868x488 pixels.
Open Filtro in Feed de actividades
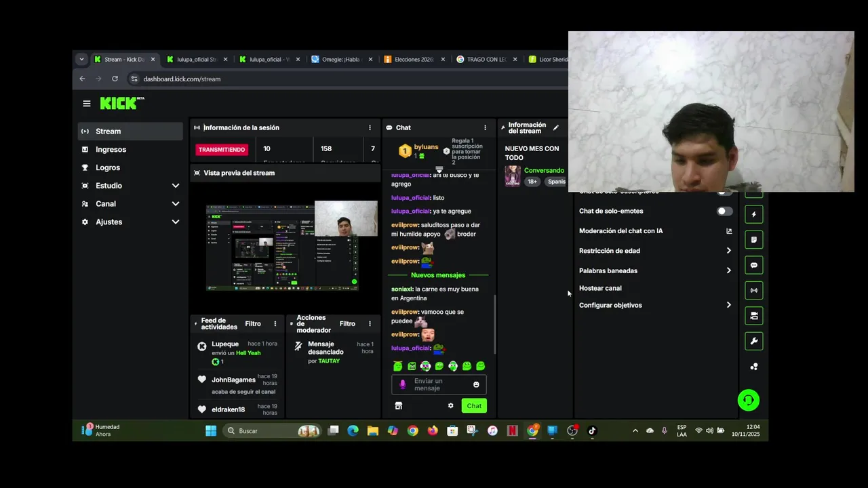[x=253, y=324]
